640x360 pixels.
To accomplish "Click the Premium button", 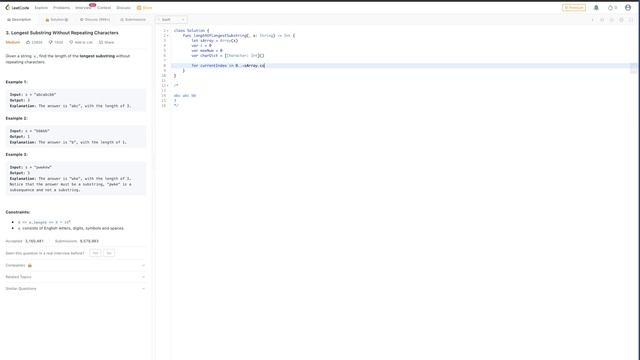I will pos(573,8).
